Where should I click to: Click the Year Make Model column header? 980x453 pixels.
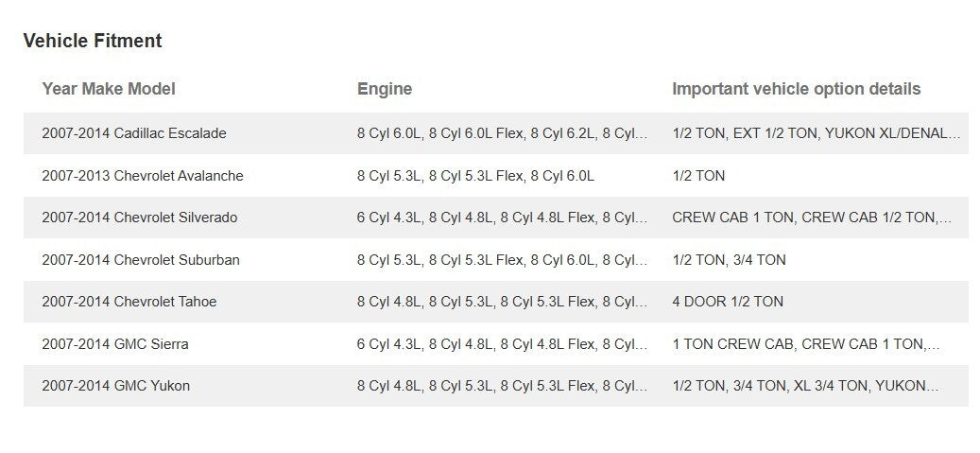109,89
